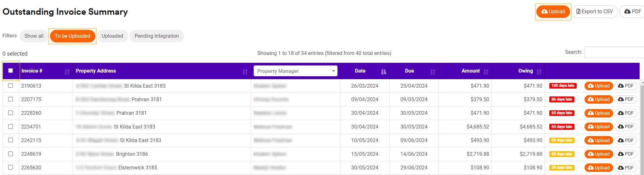Click into the Search input field
This screenshot has width=644, height=175.
(x=613, y=52)
